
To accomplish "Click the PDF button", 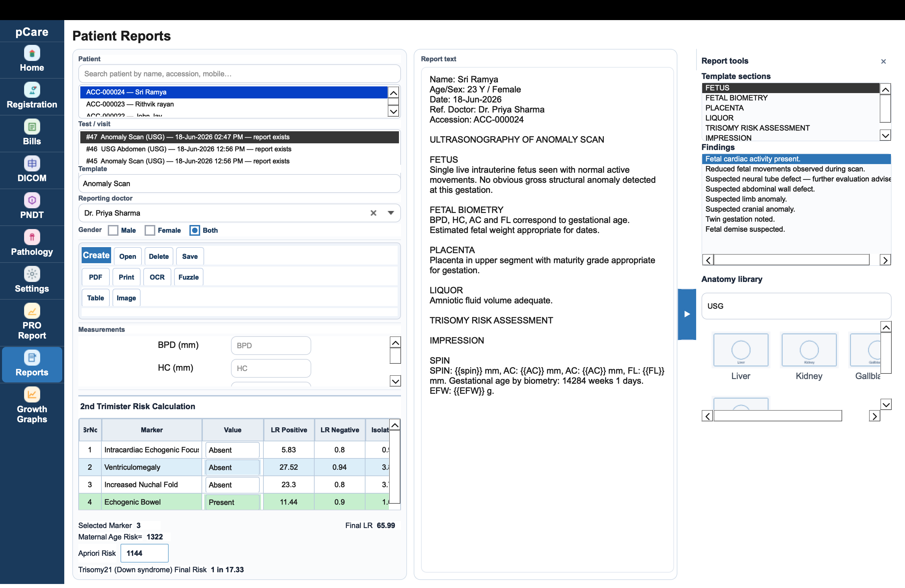I will click(x=95, y=277).
